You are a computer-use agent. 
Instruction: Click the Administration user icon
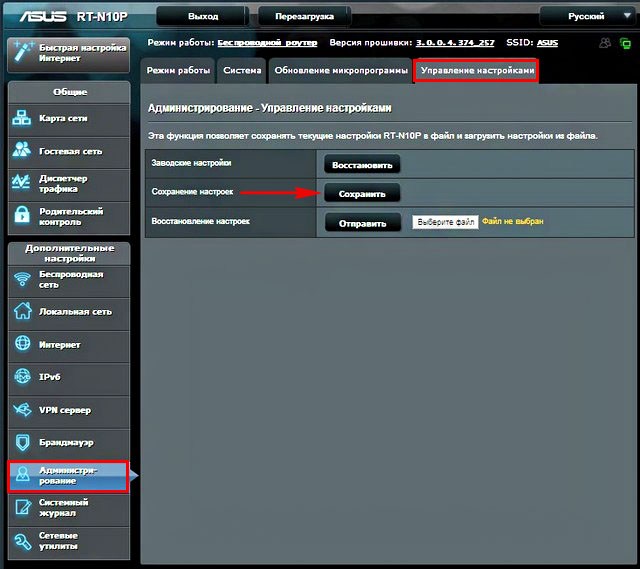pyautogui.click(x=22, y=474)
